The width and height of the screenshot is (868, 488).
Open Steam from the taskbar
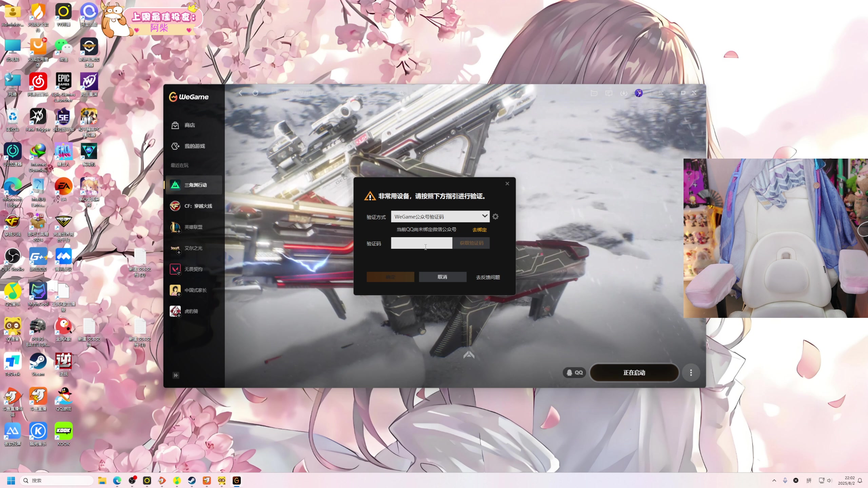[x=192, y=481]
